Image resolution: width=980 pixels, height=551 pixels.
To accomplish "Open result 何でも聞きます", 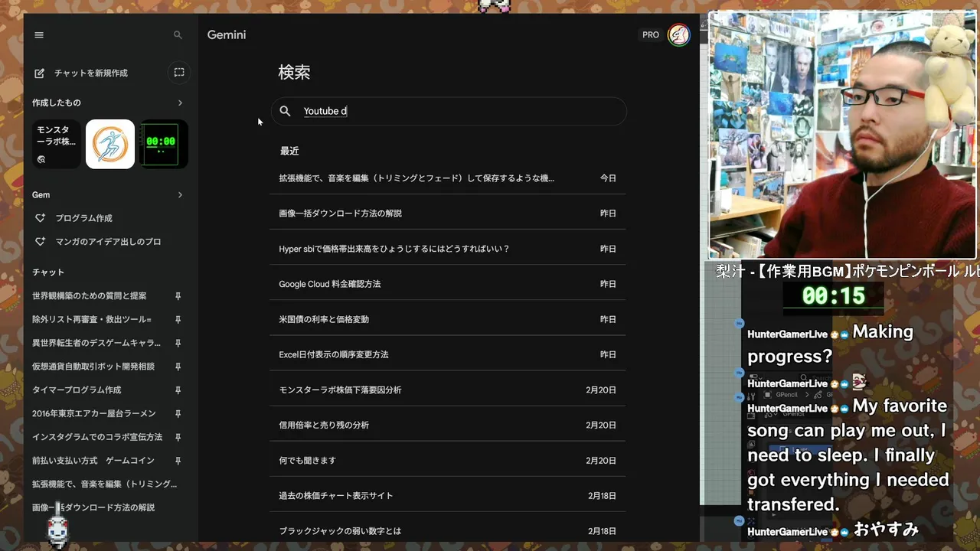I will click(448, 460).
